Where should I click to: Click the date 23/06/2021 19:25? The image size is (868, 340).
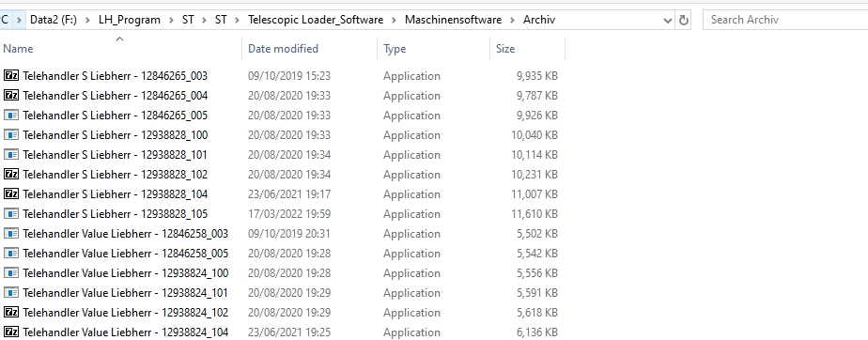tap(289, 332)
